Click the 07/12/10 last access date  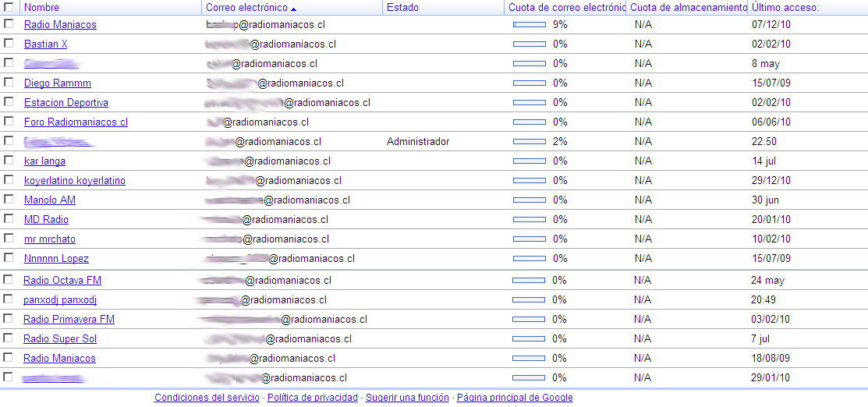(771, 24)
